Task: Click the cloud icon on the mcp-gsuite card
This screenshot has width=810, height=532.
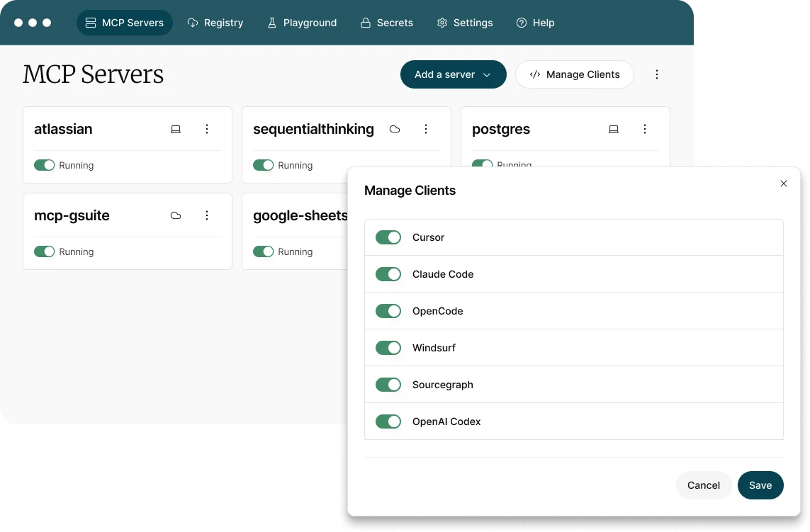Action: pyautogui.click(x=175, y=215)
